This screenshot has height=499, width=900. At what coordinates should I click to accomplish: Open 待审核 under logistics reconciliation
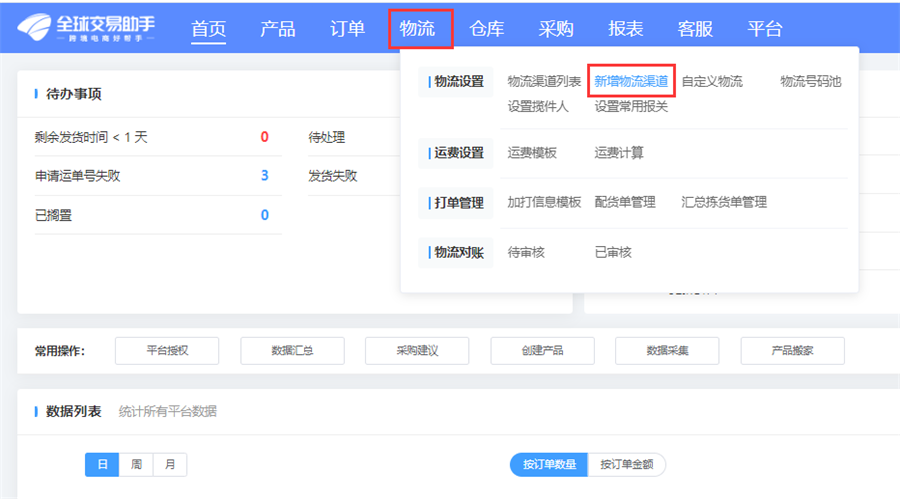pos(526,252)
